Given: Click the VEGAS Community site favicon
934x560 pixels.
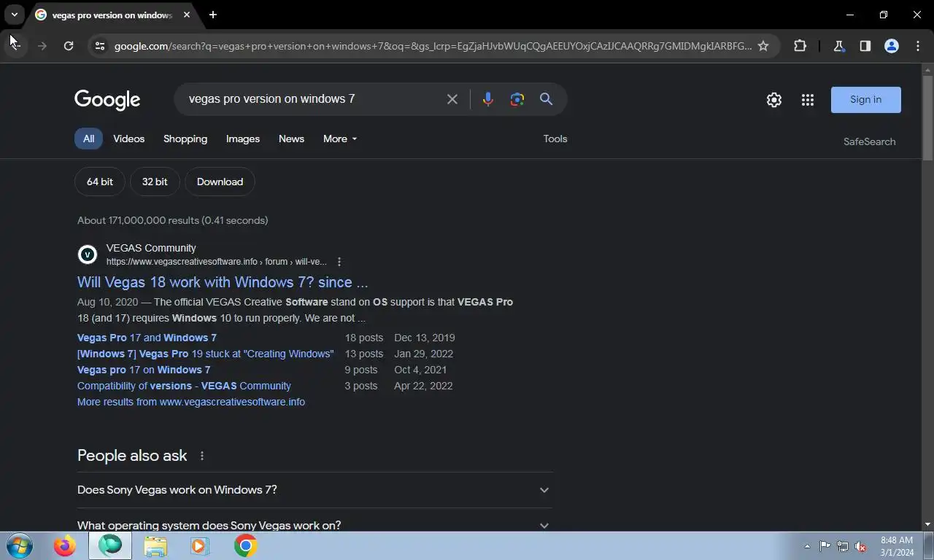Looking at the screenshot, I should pos(88,254).
